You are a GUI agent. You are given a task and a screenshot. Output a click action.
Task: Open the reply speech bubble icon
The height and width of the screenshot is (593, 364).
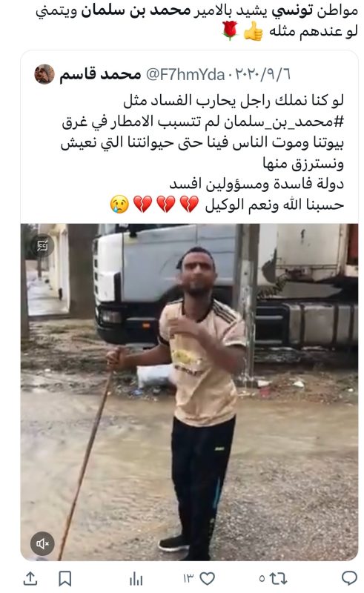pyautogui.click(x=349, y=578)
